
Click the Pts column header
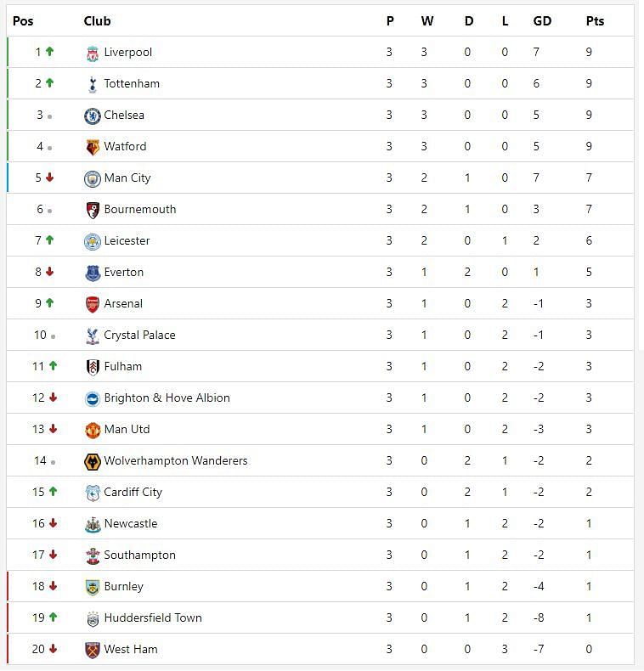click(x=595, y=20)
